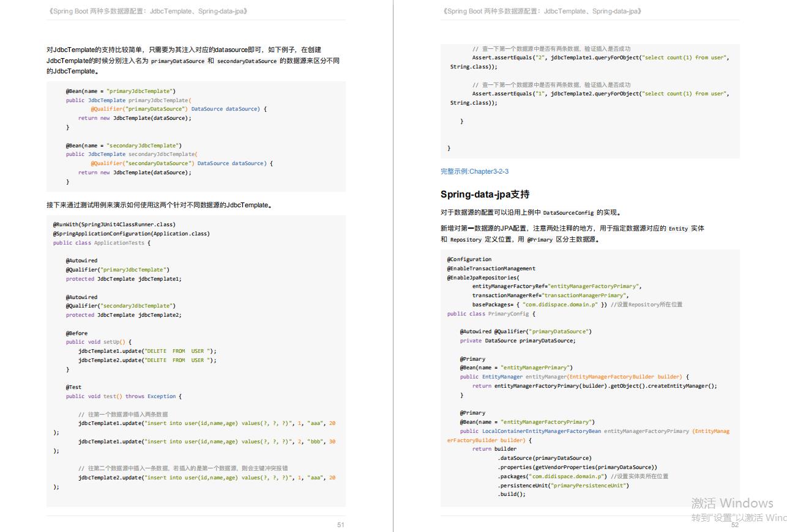Click entityManagerFactoryRef="entityManagerFactoryPrimary" line
Viewport: 787px width, 532px height.
(557, 286)
